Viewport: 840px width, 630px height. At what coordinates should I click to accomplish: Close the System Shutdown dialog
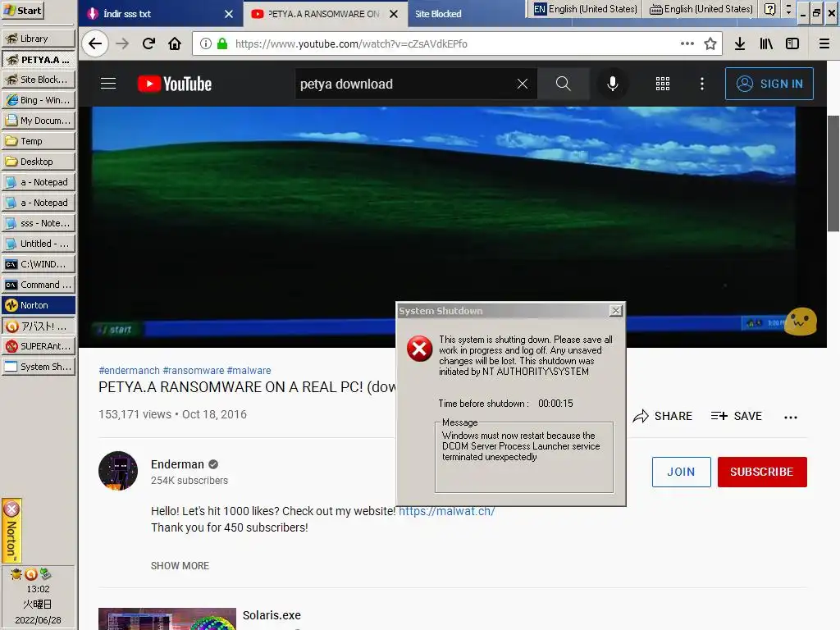(616, 311)
